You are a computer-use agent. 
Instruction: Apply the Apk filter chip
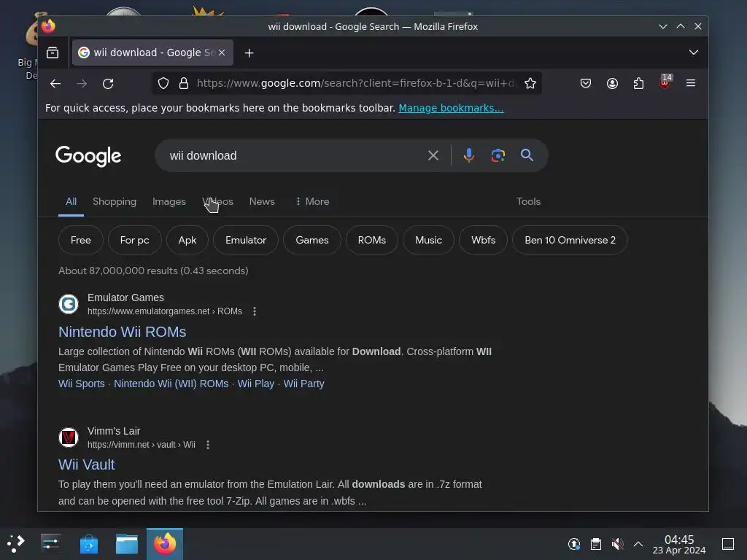coord(187,240)
